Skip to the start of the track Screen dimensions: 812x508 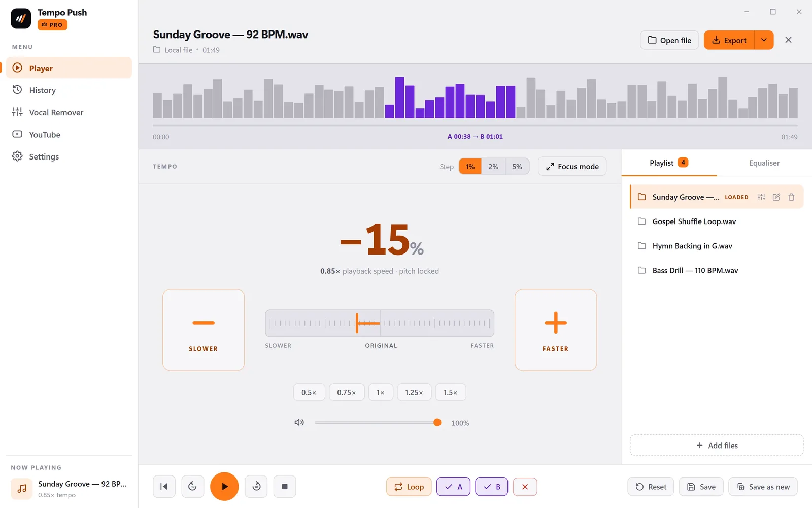tap(164, 487)
